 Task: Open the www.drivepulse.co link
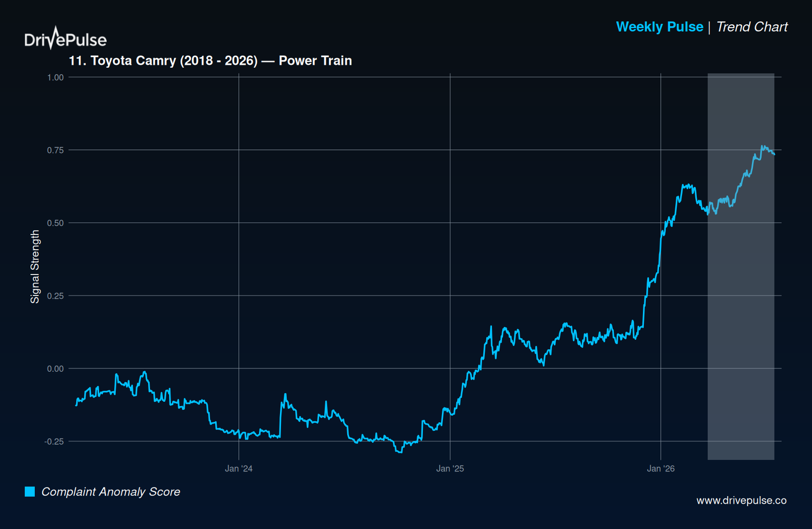(x=742, y=500)
